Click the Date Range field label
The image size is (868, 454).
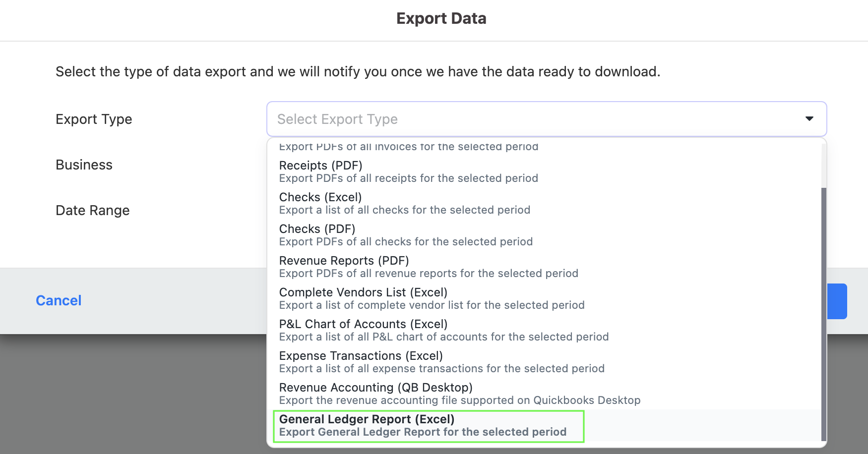[92, 210]
